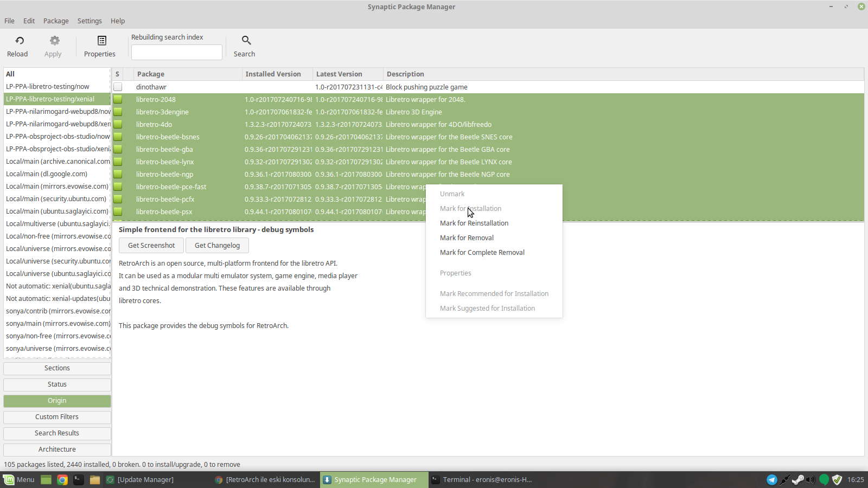Open the File menu

point(10,21)
